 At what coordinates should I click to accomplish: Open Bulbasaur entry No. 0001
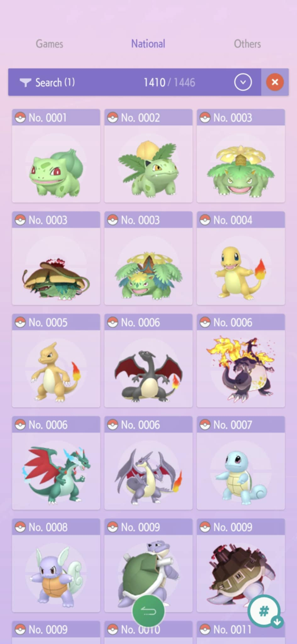56,156
